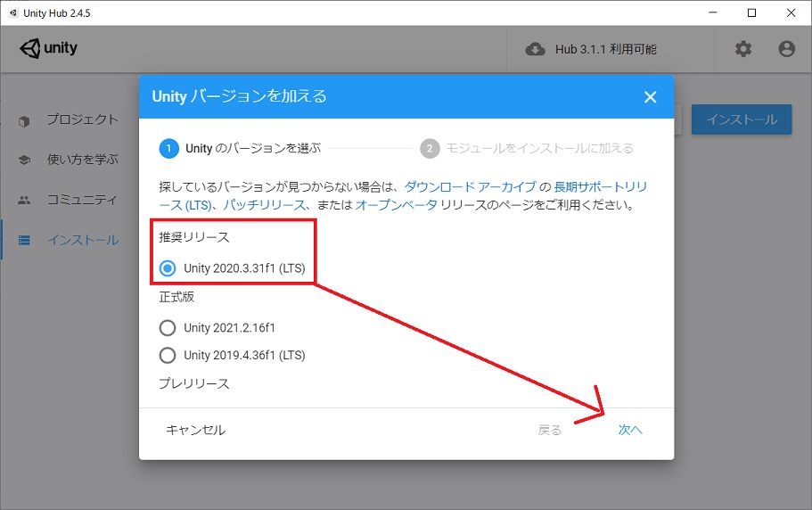Click the インストール list icon in sidebar
The width and height of the screenshot is (812, 510).
click(24, 240)
